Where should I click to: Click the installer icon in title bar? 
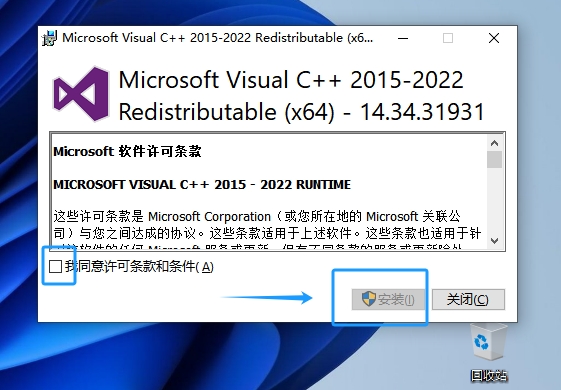(x=49, y=38)
